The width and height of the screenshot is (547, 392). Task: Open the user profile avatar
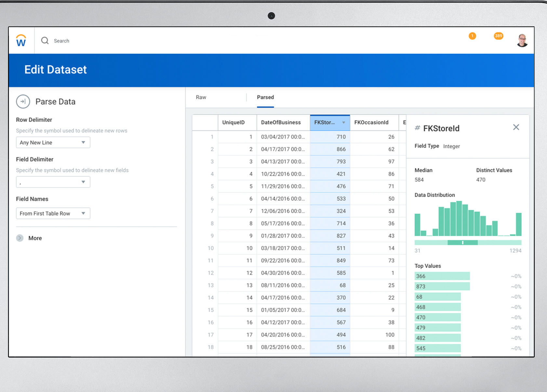click(522, 41)
